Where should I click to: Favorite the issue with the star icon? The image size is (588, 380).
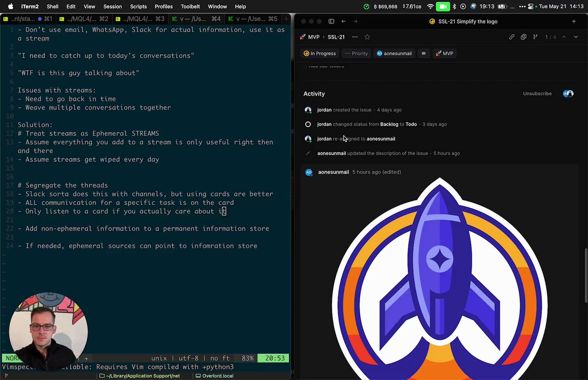[x=367, y=37]
